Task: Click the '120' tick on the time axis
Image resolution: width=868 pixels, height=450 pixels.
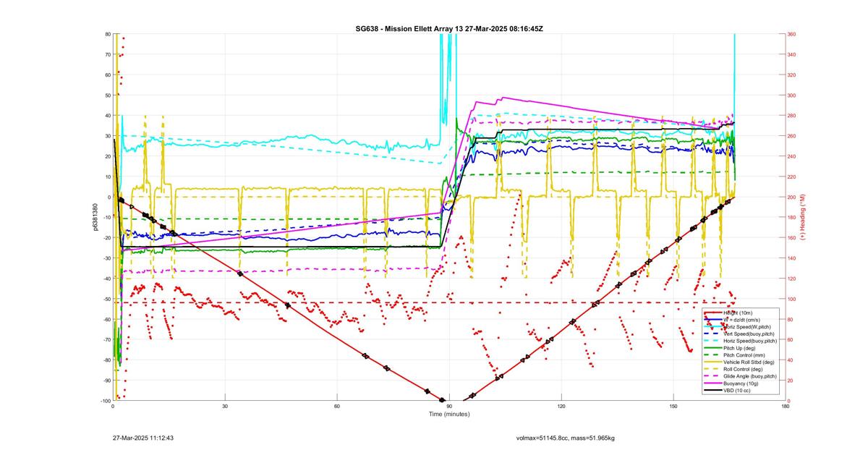Action: pos(561,407)
